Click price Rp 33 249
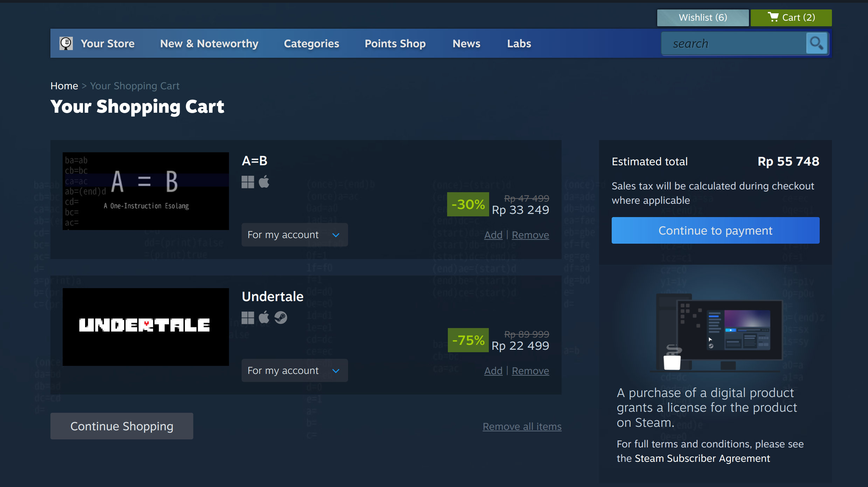The width and height of the screenshot is (868, 487). tap(520, 210)
